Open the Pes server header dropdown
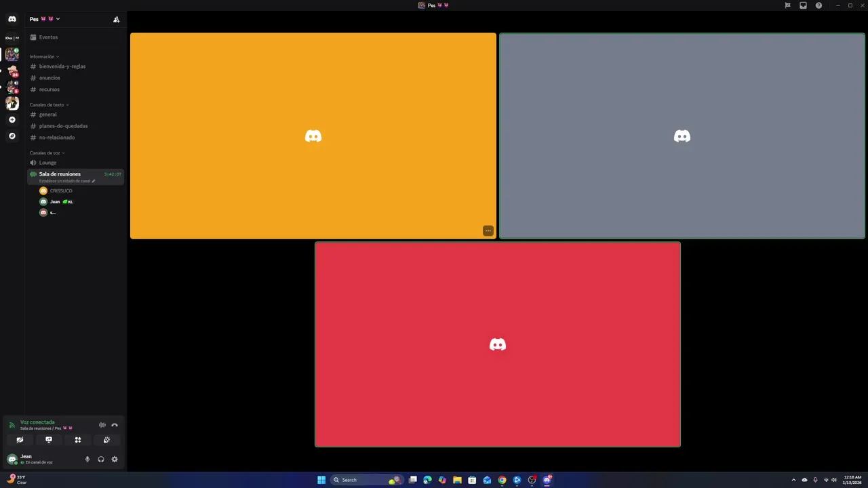 45,19
